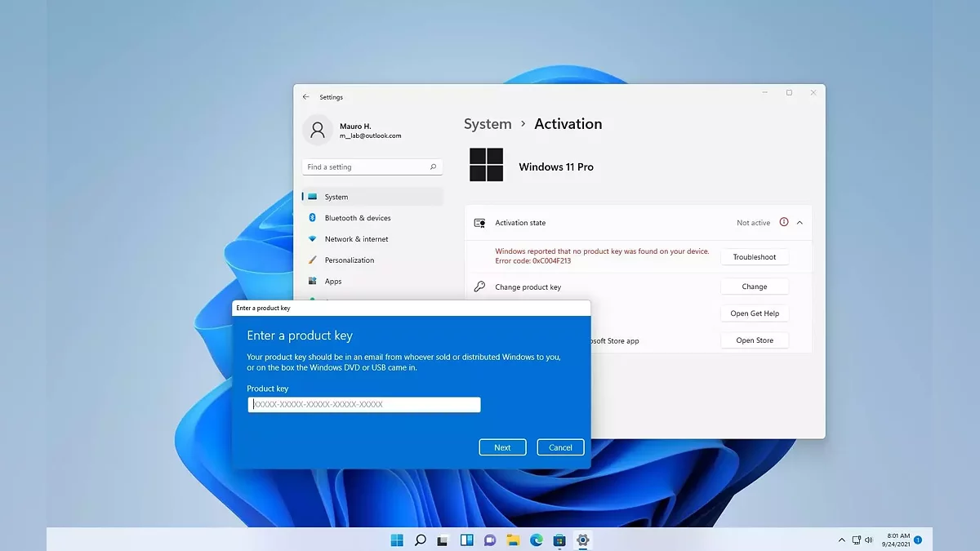
Task: Click the taskbar Search magnifier icon
Action: click(420, 540)
